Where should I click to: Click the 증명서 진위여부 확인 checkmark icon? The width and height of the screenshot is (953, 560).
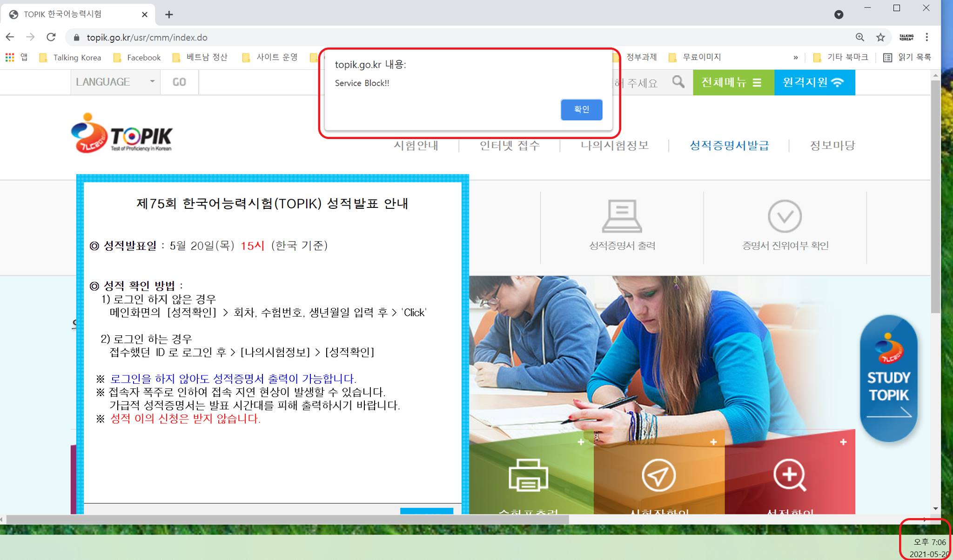tap(785, 216)
